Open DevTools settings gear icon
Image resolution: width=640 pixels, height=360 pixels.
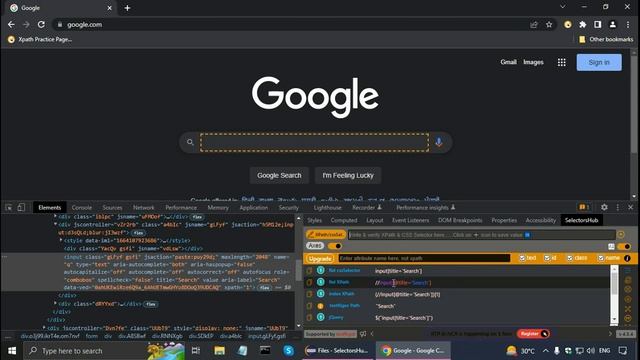coord(604,207)
